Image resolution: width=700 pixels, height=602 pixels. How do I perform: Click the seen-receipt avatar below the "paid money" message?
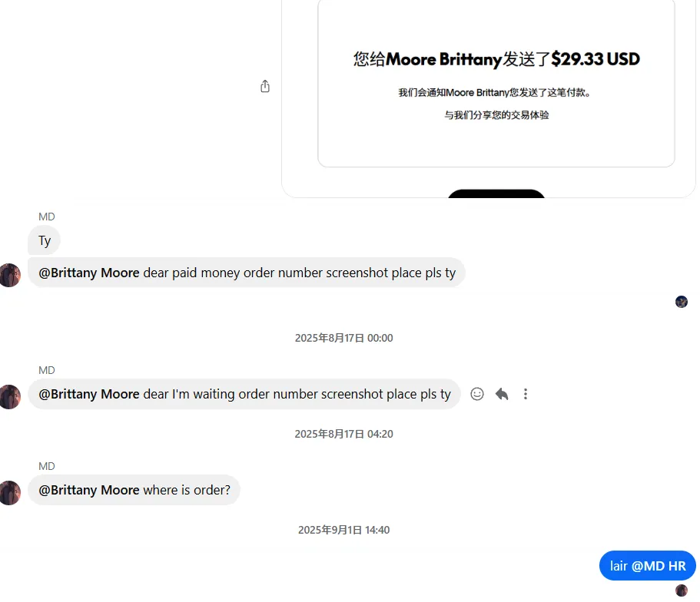[682, 302]
